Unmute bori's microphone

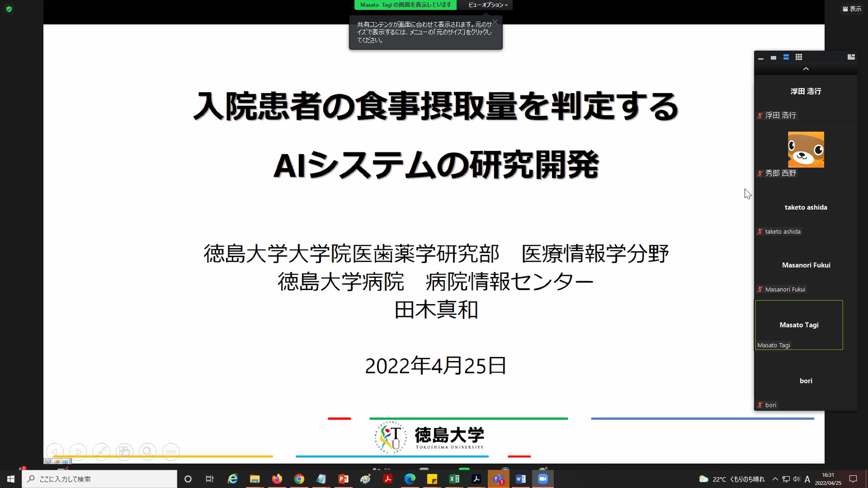pyautogui.click(x=759, y=405)
